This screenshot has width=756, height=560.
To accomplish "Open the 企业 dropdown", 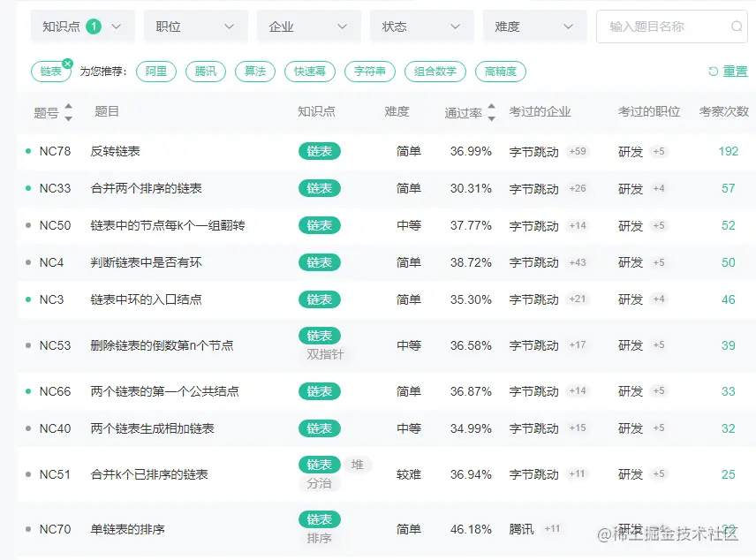I will click(x=308, y=26).
